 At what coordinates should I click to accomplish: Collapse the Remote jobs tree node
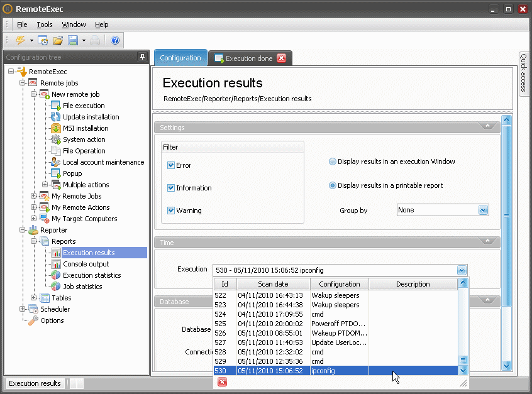tap(23, 83)
